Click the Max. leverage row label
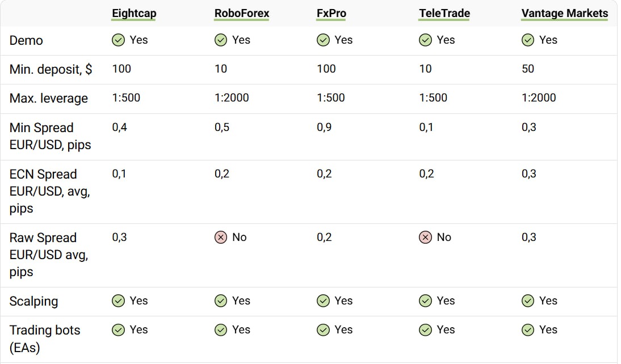This screenshot has height=364, width=621. (49, 98)
